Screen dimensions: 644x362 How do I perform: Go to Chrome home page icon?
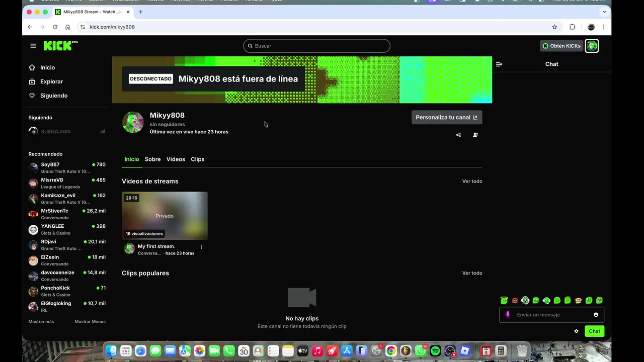click(67, 27)
